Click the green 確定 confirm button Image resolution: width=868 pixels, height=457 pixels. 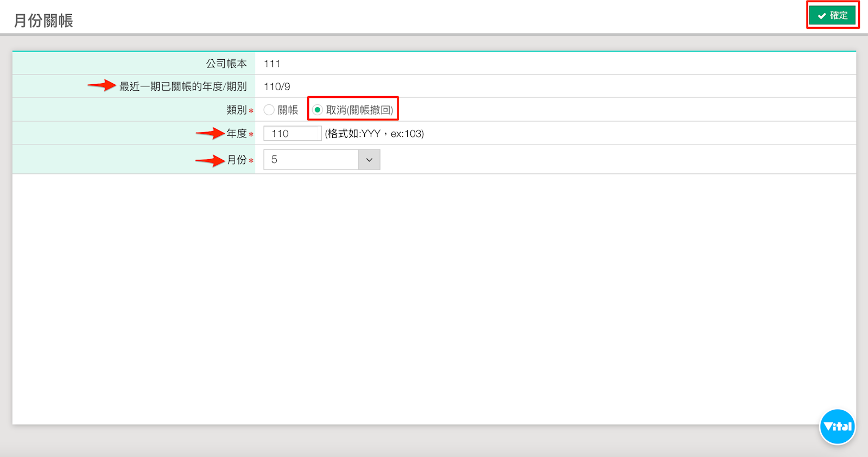pos(832,15)
